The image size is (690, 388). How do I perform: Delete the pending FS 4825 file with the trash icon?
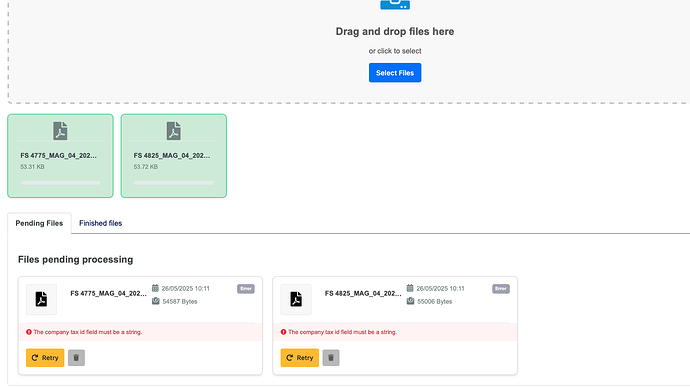tap(331, 358)
